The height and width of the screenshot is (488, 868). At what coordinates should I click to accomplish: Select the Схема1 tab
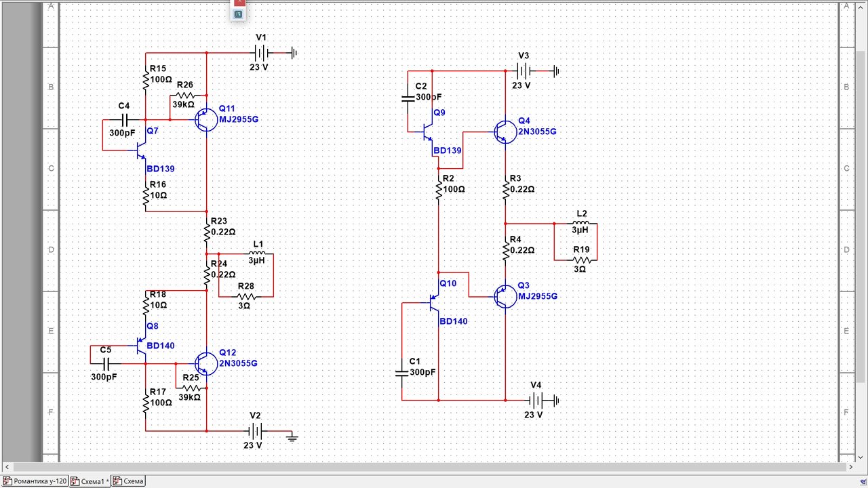pos(90,481)
